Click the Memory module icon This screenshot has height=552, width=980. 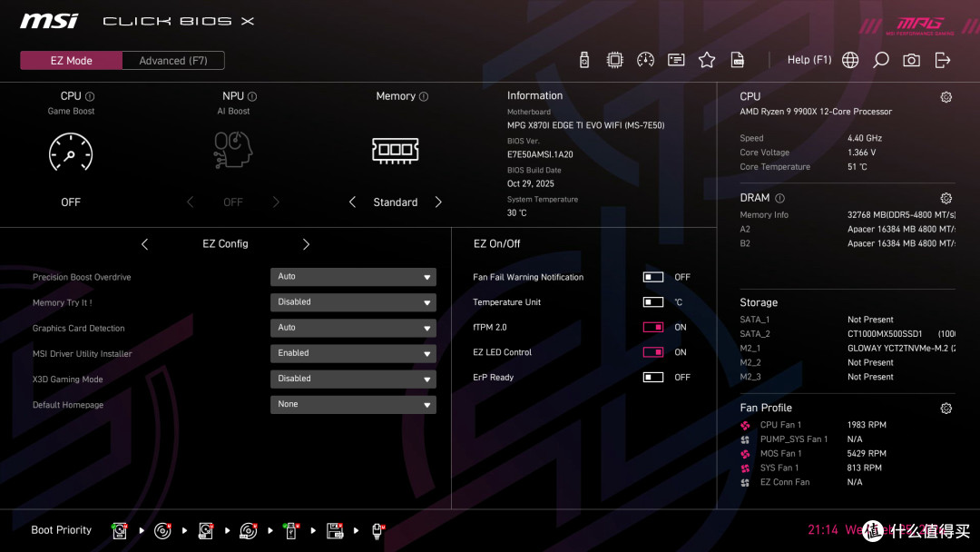coord(395,151)
